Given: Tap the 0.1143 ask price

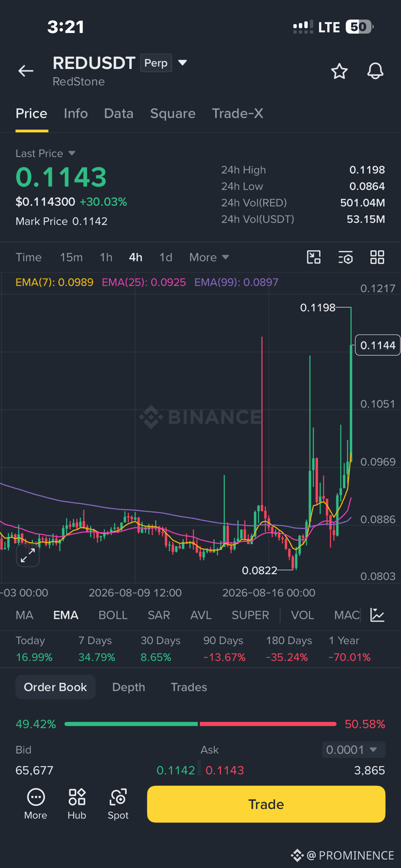Looking at the screenshot, I should tap(225, 770).
